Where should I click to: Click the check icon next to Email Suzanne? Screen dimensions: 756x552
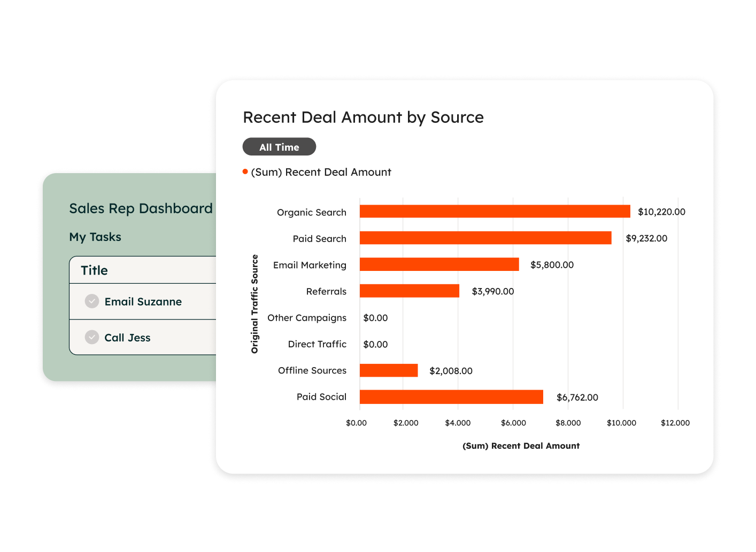pos(92,301)
